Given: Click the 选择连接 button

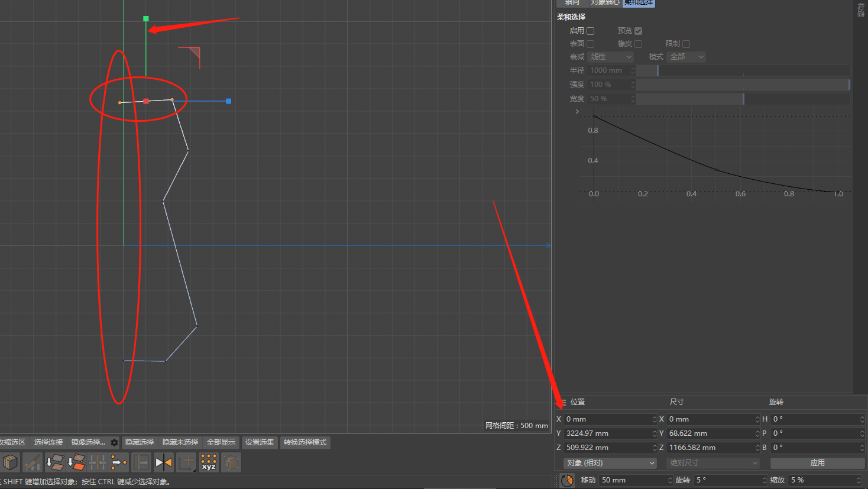Looking at the screenshot, I should tap(48, 442).
